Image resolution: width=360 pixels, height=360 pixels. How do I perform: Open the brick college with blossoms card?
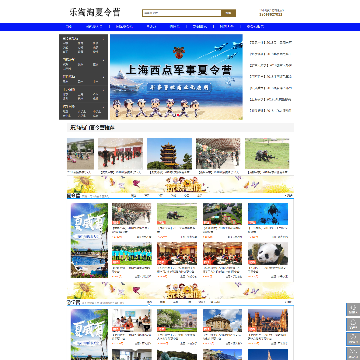coord(177,320)
